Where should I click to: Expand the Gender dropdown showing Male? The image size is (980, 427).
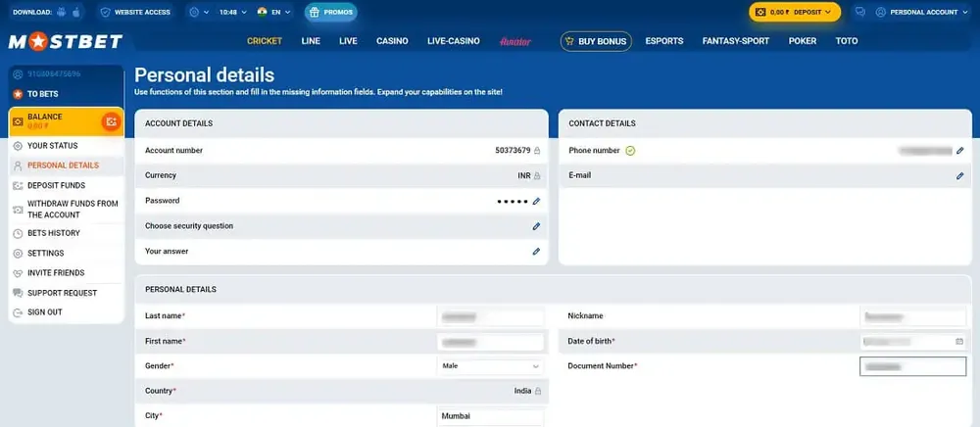[x=490, y=366]
